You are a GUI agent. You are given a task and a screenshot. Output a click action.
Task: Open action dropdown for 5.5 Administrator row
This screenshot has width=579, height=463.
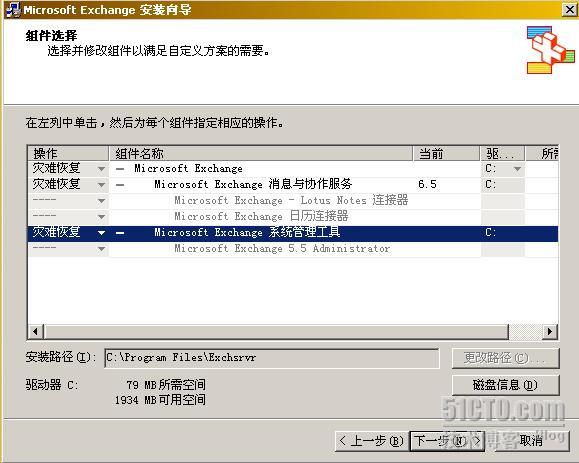(101, 249)
